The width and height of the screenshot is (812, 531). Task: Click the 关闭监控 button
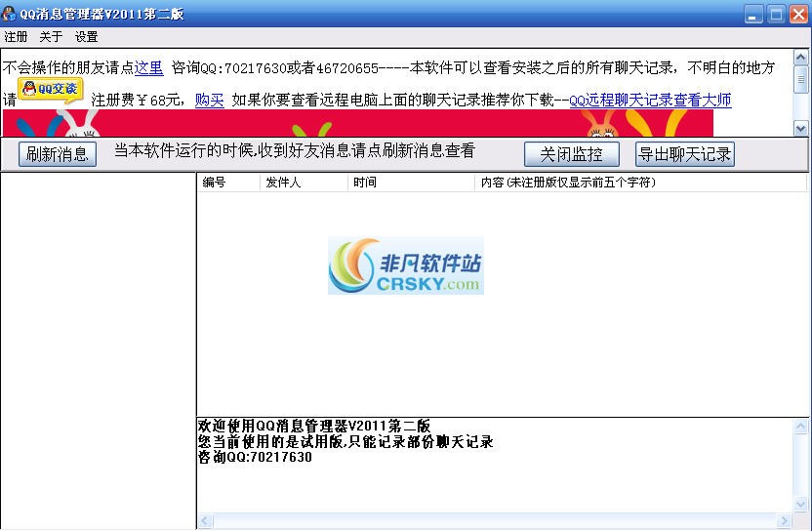(x=571, y=154)
